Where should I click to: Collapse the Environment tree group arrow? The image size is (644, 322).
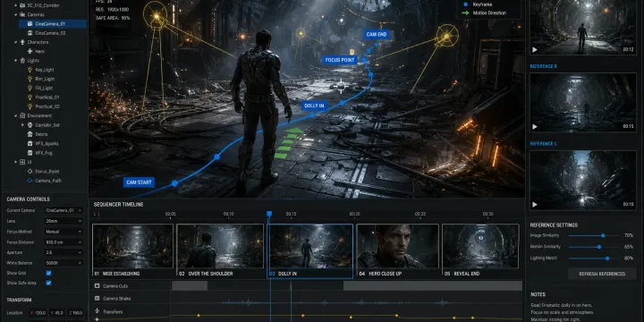pyautogui.click(x=15, y=115)
